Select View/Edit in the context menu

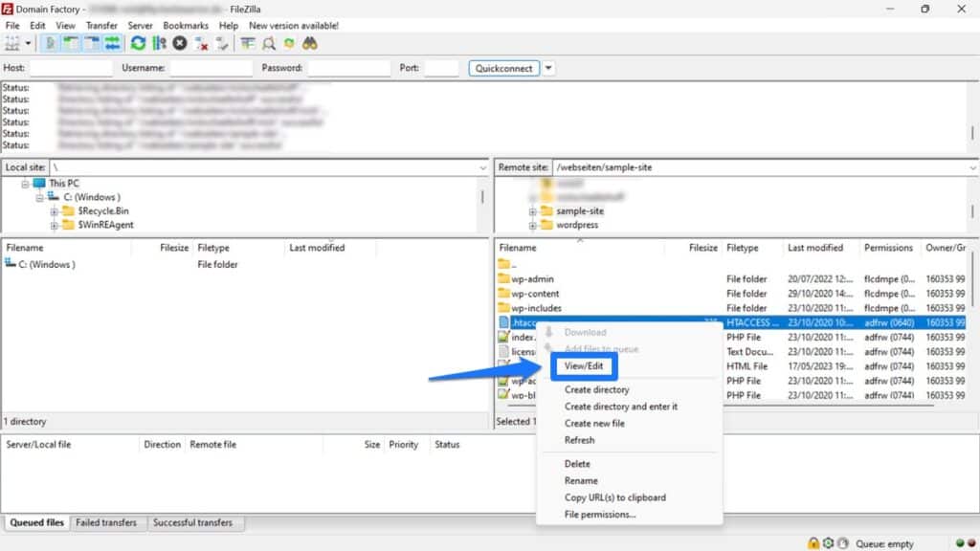click(584, 365)
